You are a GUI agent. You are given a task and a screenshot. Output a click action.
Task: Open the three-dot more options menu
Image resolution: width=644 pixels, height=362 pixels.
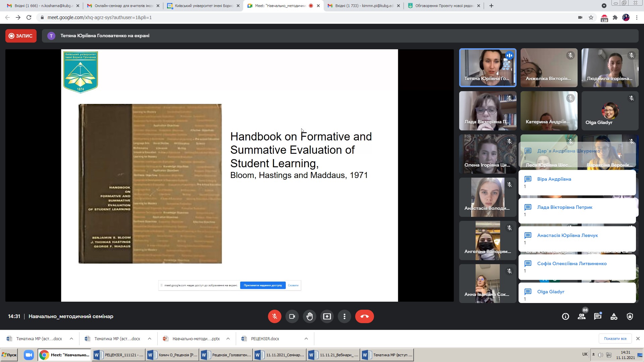click(344, 316)
